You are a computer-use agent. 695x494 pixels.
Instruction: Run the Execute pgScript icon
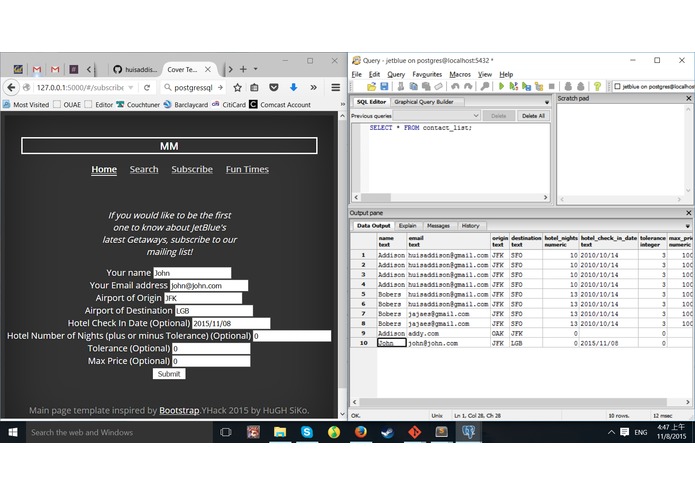pos(514,86)
